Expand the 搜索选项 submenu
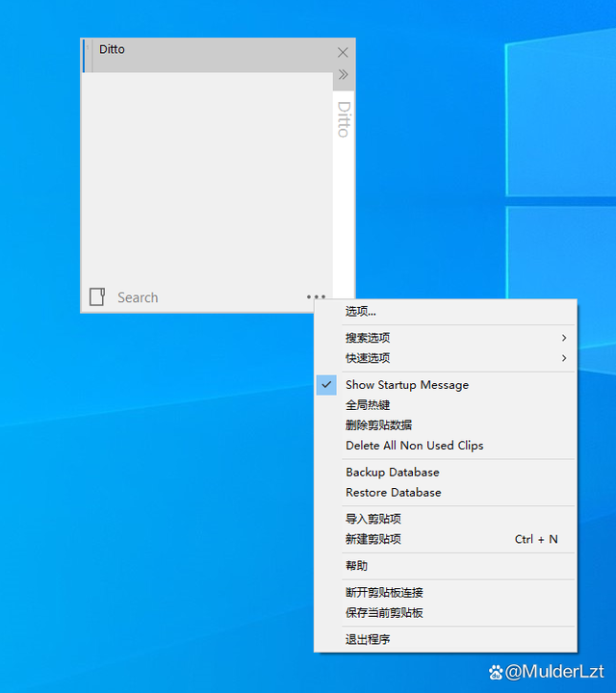 (445, 338)
